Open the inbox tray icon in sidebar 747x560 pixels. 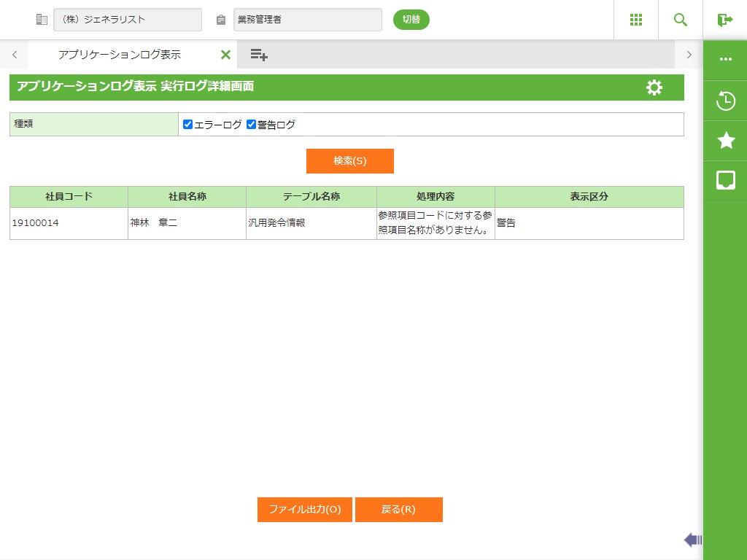[x=725, y=180]
